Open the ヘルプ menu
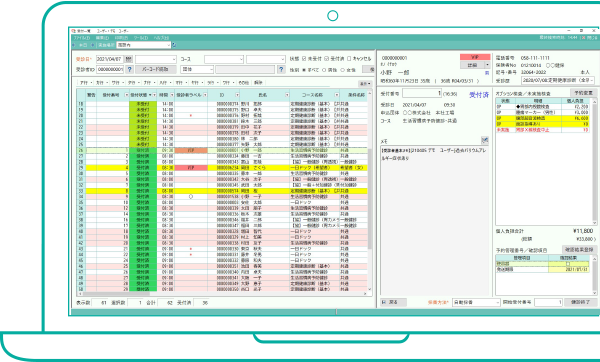Viewport: 600px width, 362px height. (x=161, y=38)
